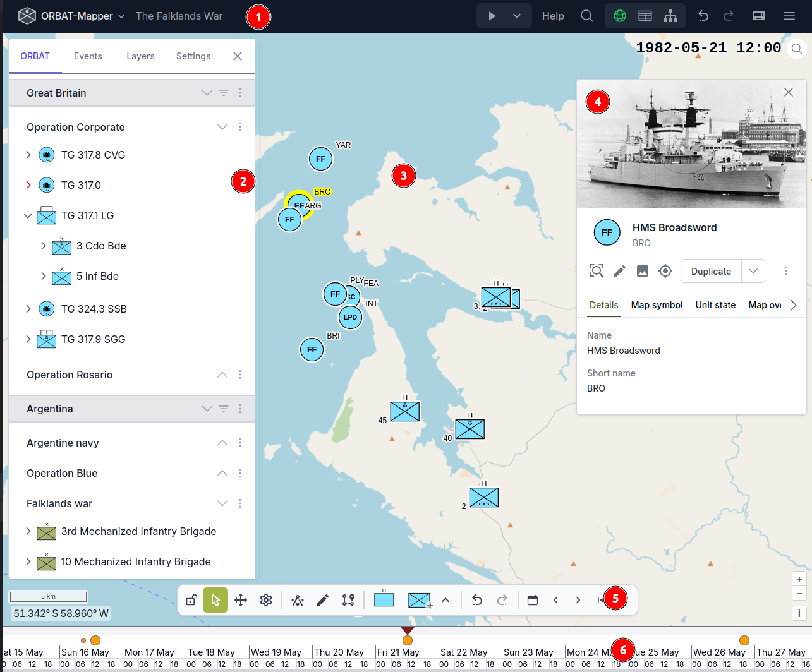Select the measurement tool in bottom toolbar
This screenshot has width=812, height=672.
click(298, 600)
